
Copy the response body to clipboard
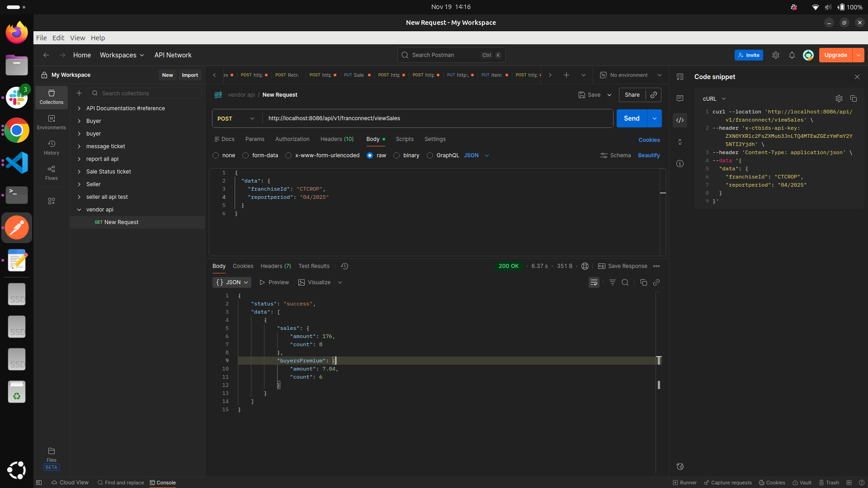pyautogui.click(x=644, y=282)
